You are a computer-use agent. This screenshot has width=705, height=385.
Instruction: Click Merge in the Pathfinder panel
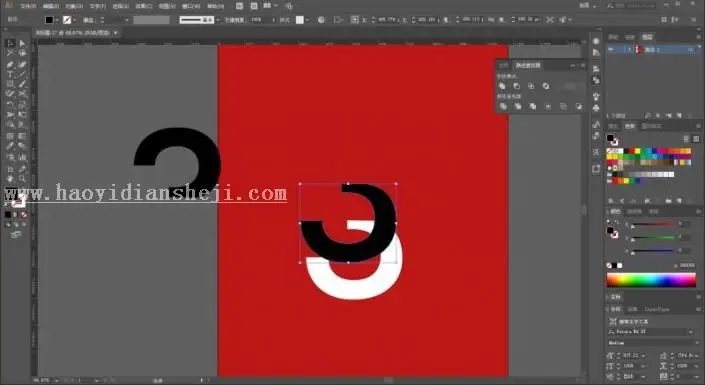pyautogui.click(x=533, y=107)
